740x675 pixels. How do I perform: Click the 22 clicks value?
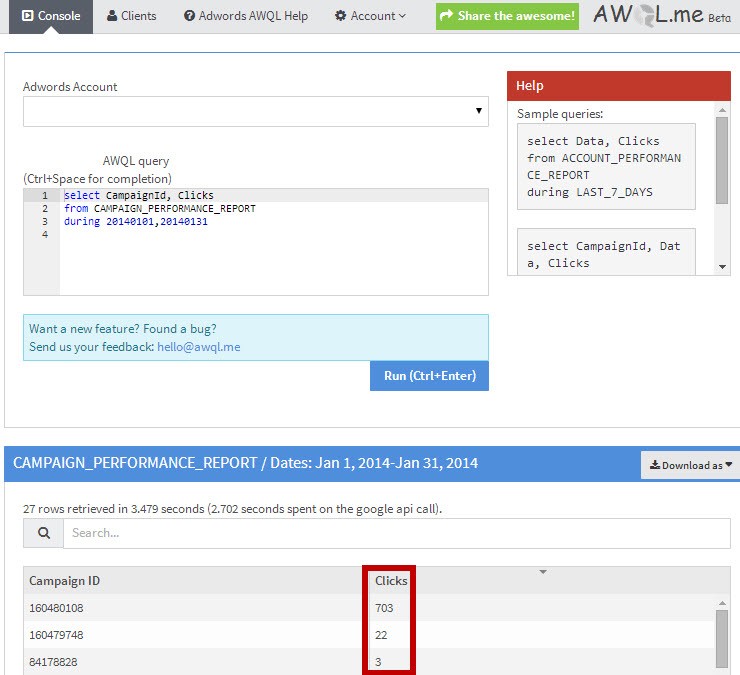point(381,635)
